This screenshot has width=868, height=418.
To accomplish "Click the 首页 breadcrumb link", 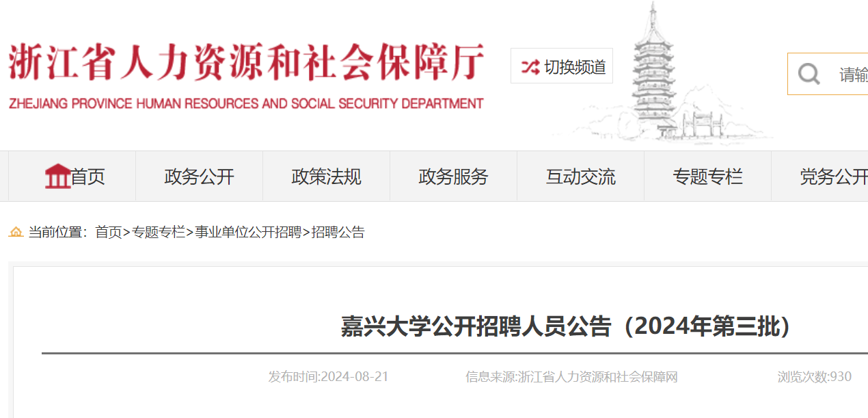I will click(109, 233).
